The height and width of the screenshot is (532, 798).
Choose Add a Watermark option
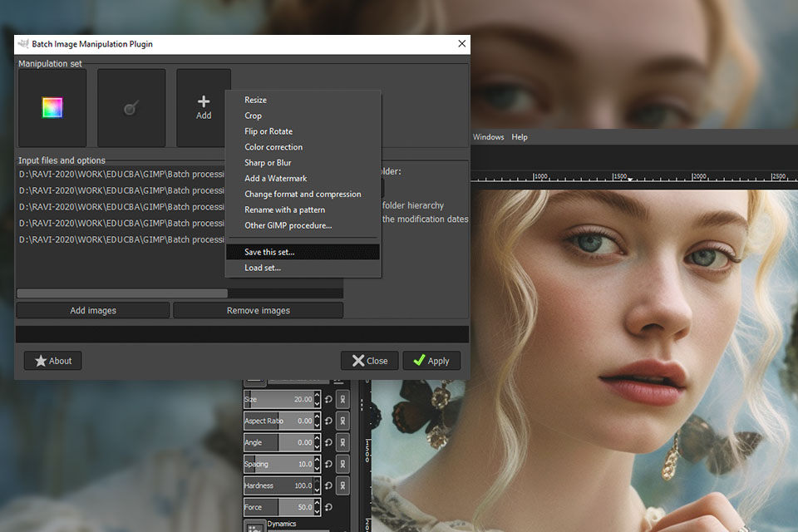tap(303, 179)
